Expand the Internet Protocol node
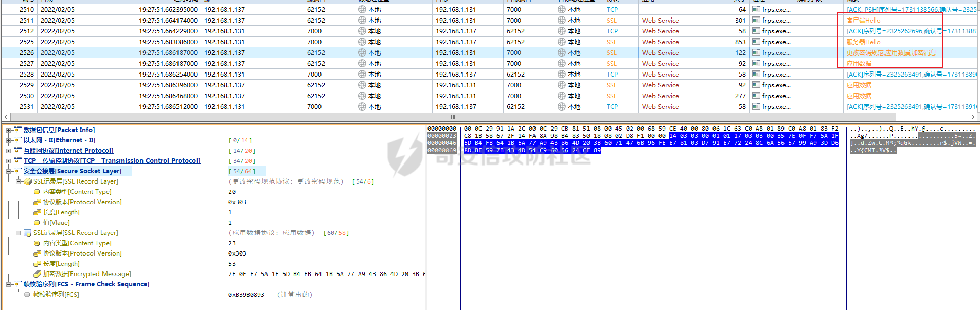This screenshot has width=980, height=310. click(x=8, y=151)
